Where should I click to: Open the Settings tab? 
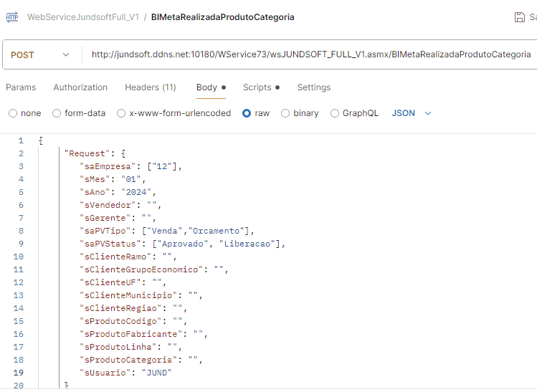[x=313, y=87]
